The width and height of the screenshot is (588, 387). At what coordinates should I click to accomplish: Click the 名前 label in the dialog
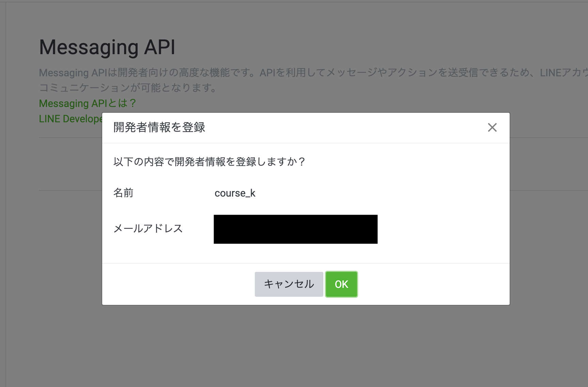pos(123,193)
